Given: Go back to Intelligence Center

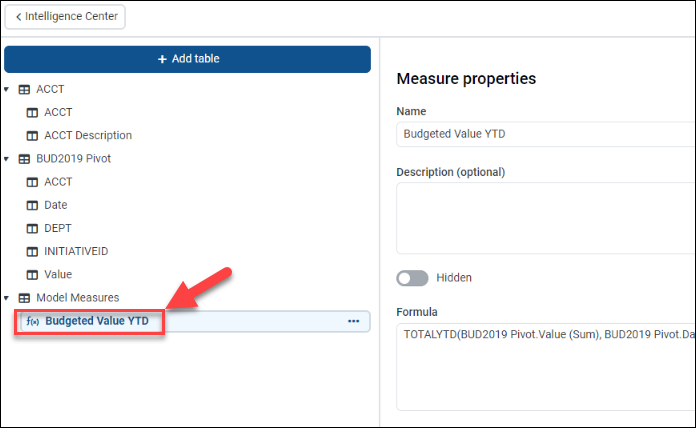Looking at the screenshot, I should [x=66, y=17].
